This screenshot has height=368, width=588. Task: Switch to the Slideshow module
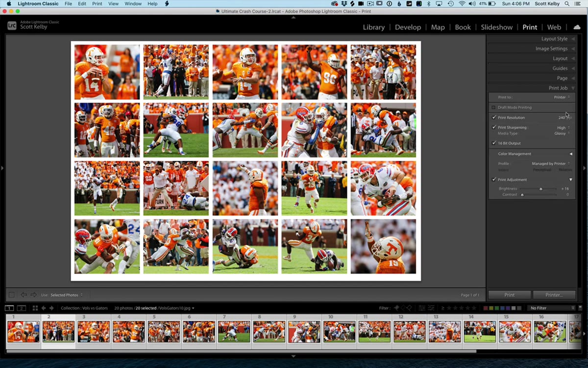(x=496, y=27)
